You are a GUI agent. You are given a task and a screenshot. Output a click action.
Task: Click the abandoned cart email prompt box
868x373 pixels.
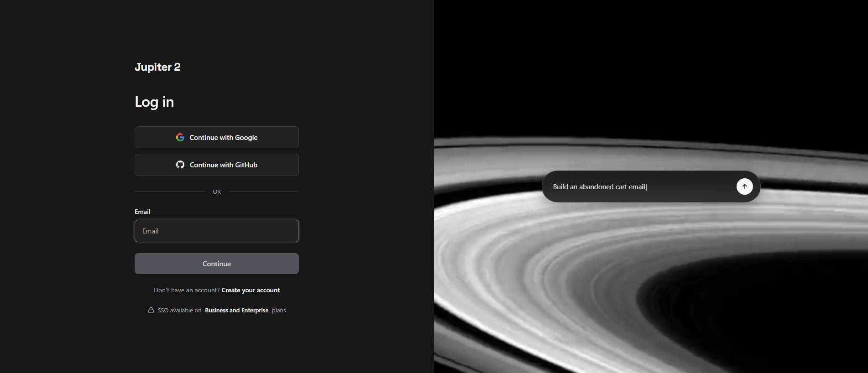pyautogui.click(x=651, y=186)
